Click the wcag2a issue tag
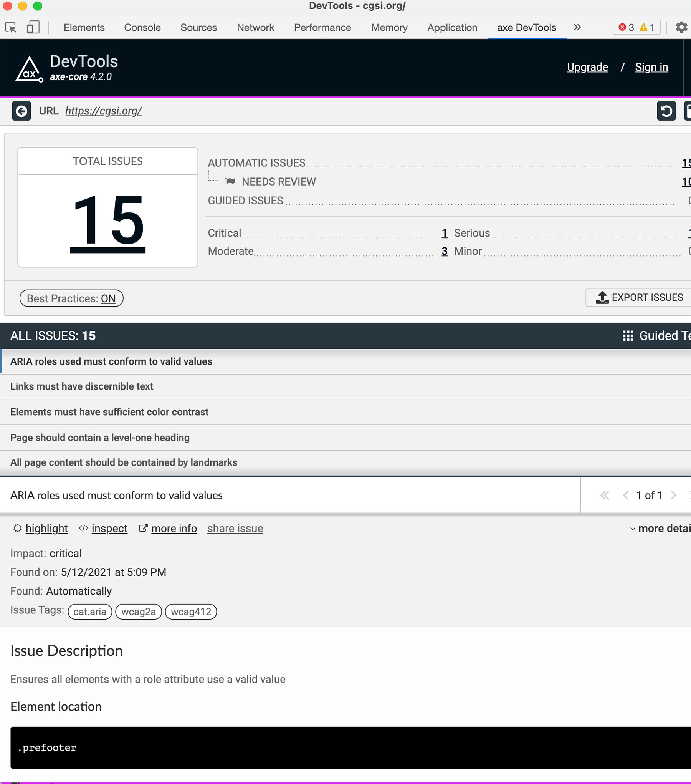Image resolution: width=691 pixels, height=784 pixels. pos(139,612)
